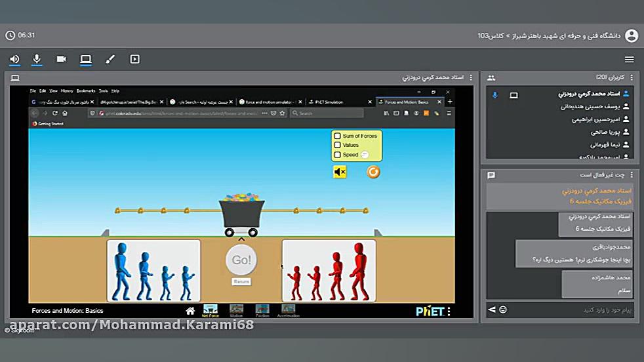Open the whiteboard brush tool

[110, 59]
